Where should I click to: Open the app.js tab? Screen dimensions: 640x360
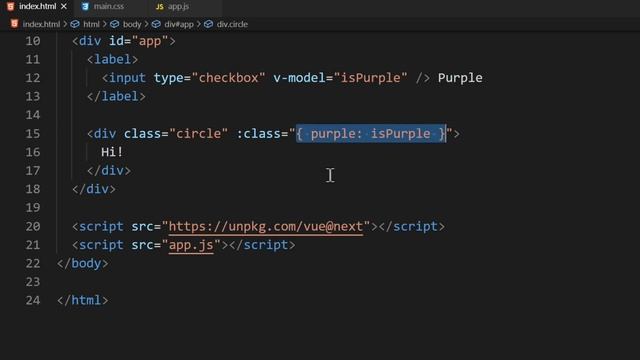178,7
